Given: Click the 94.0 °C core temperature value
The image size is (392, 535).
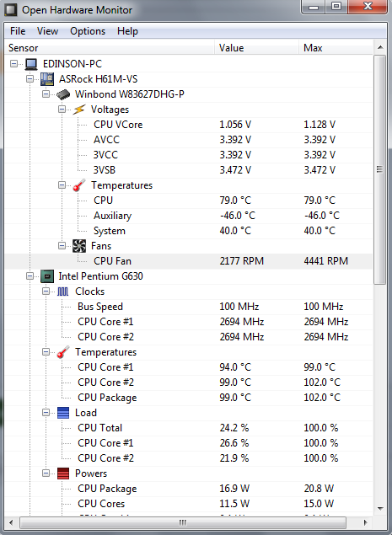Looking at the screenshot, I should 235,367.
